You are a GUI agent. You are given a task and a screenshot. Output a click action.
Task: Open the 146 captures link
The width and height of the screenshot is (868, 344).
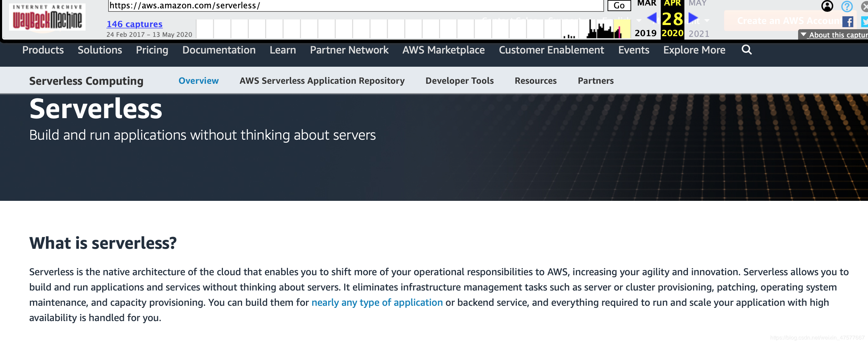[135, 24]
